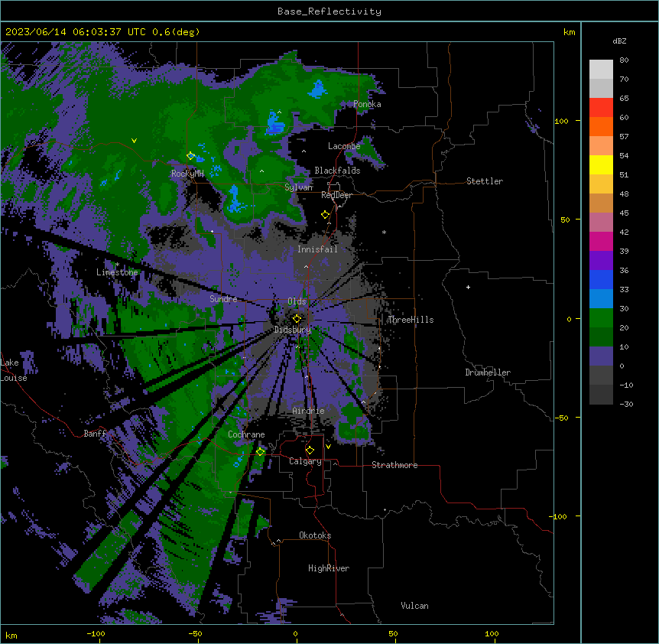Click the RedDeer map label
This screenshot has width=659, height=644.
click(336, 195)
